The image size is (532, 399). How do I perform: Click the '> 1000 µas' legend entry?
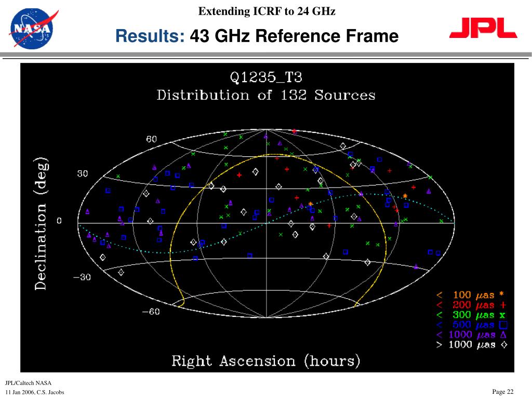click(x=465, y=345)
